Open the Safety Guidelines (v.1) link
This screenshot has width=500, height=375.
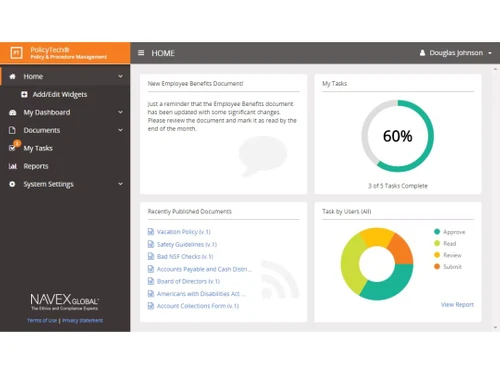click(187, 244)
